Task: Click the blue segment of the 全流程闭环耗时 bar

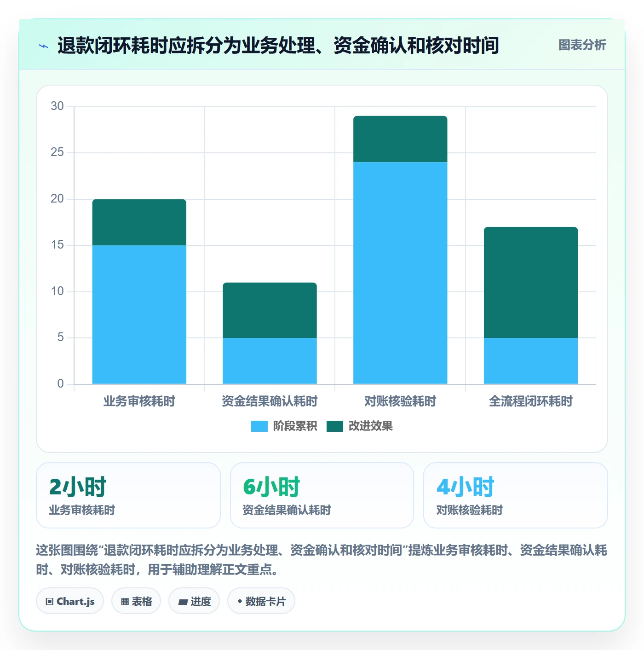Action: coord(531,361)
